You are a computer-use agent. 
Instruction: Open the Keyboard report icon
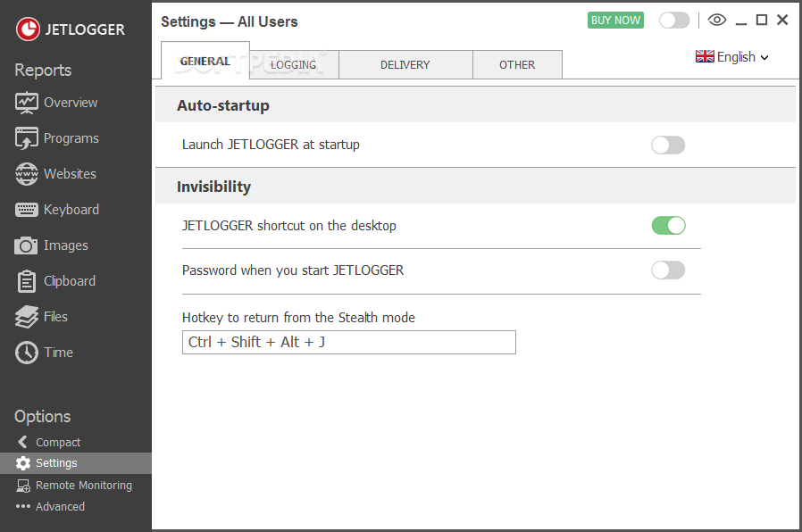coord(27,210)
